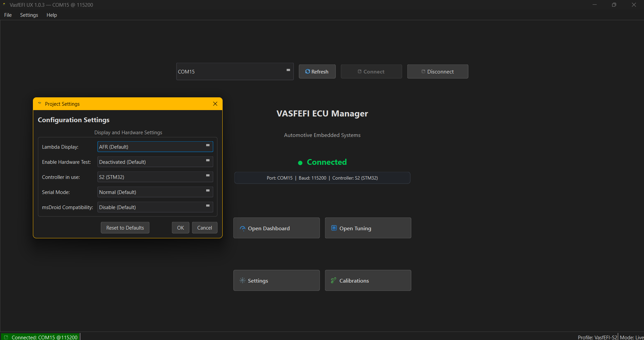Image resolution: width=644 pixels, height=340 pixels.
Task: Click the Open Dashboard button
Action: [x=276, y=228]
